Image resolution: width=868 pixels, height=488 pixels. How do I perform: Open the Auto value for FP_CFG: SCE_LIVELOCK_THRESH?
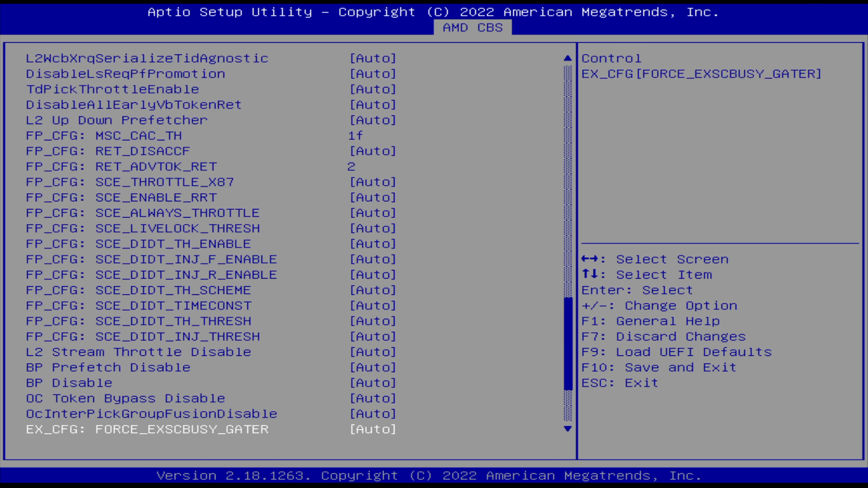click(373, 228)
